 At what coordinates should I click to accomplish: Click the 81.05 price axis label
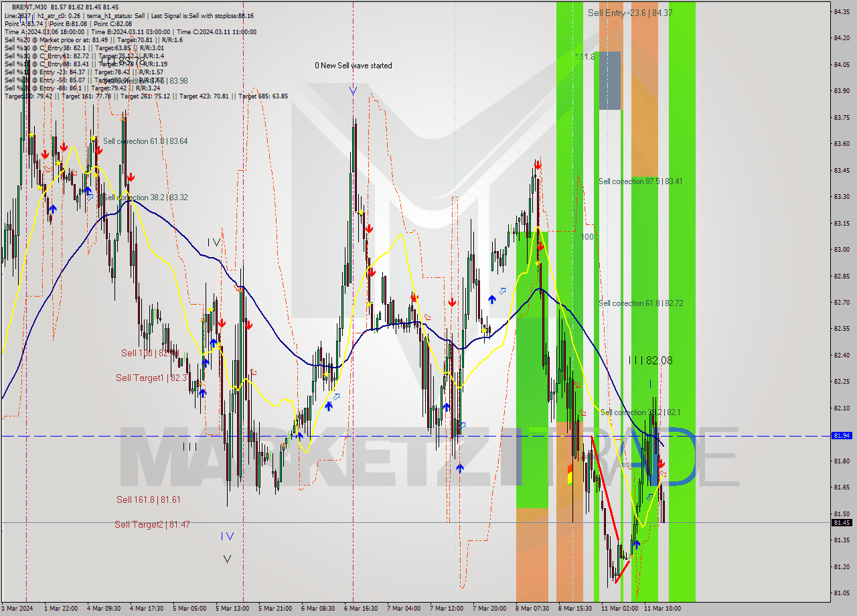pos(842,593)
